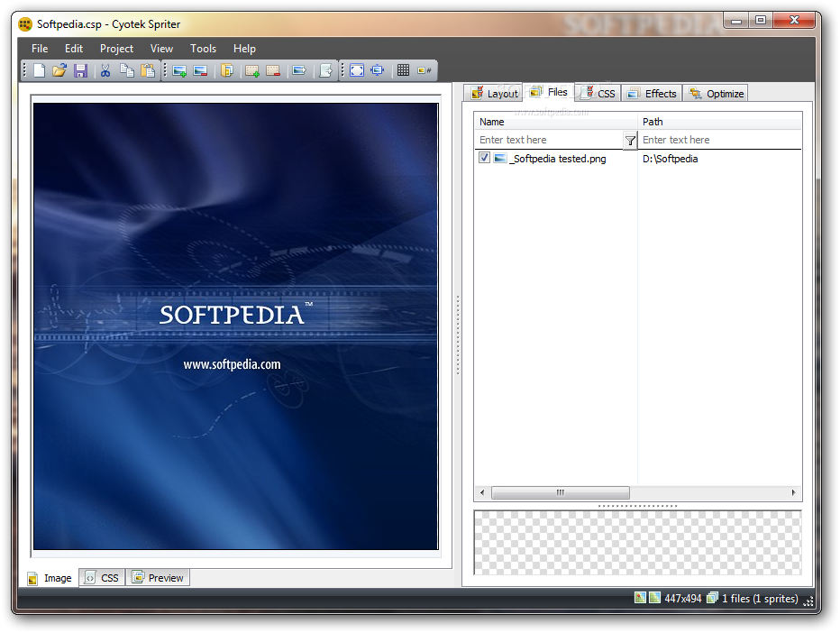Click the center image icon with blue arrows
840x633 pixels.
pos(377,70)
